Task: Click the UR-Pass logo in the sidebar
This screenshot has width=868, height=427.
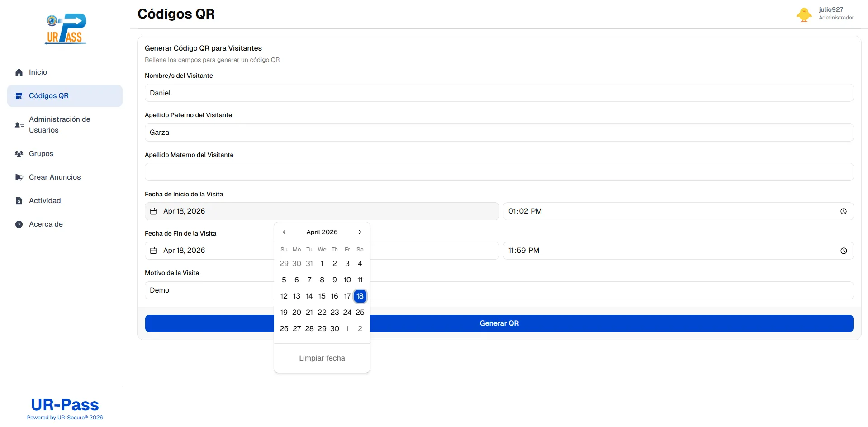Action: point(66,29)
